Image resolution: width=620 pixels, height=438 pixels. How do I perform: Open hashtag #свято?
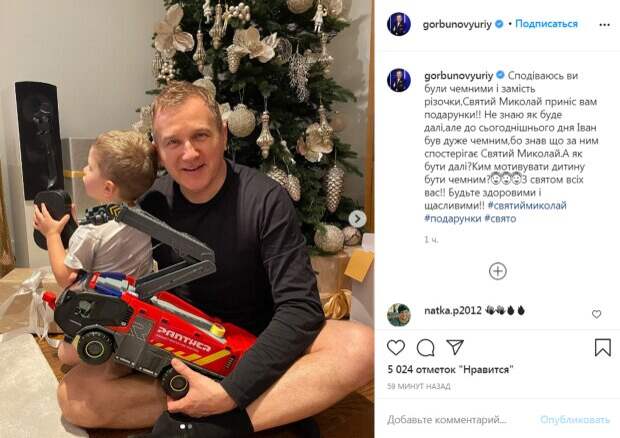pyautogui.click(x=500, y=219)
